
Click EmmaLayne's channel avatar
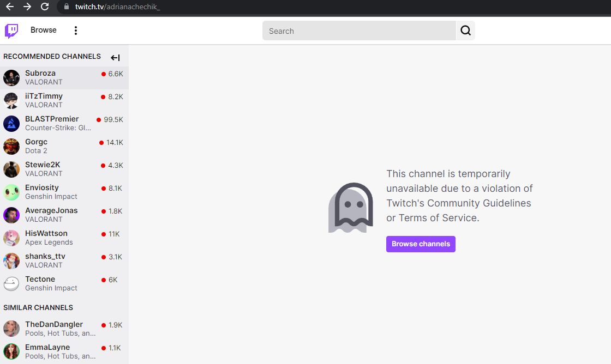click(x=11, y=351)
